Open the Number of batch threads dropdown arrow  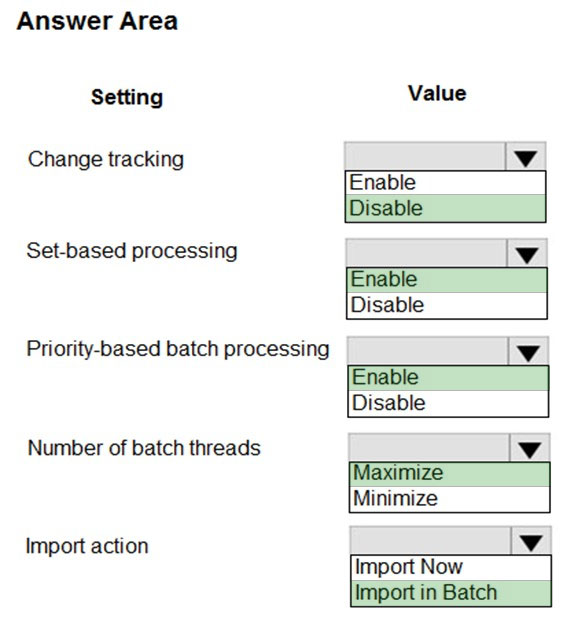click(x=530, y=448)
